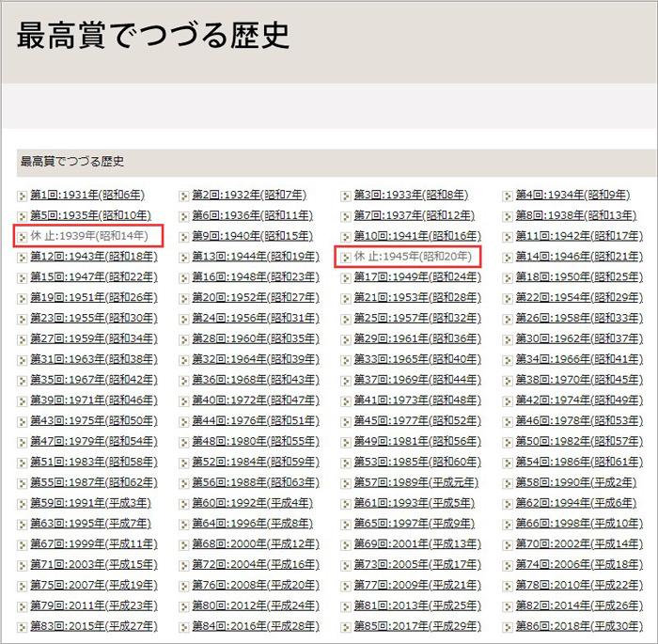
Task: View 第13回:1944年(昭和19年) page
Action: point(256,257)
